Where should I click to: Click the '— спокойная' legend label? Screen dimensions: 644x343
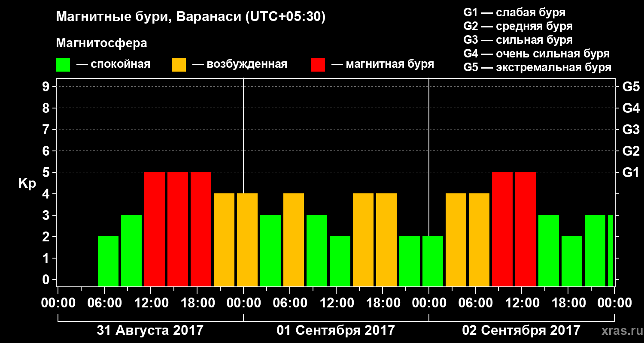pos(113,65)
